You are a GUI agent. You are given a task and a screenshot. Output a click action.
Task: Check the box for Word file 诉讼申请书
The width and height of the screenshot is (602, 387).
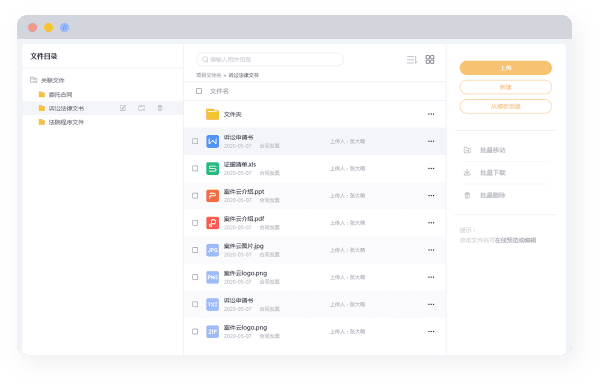[x=195, y=141]
